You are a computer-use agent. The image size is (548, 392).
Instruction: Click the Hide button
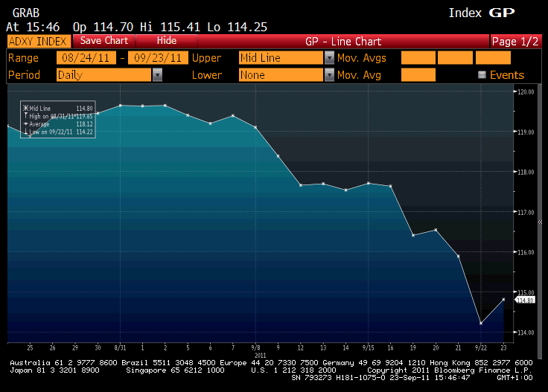click(x=167, y=41)
